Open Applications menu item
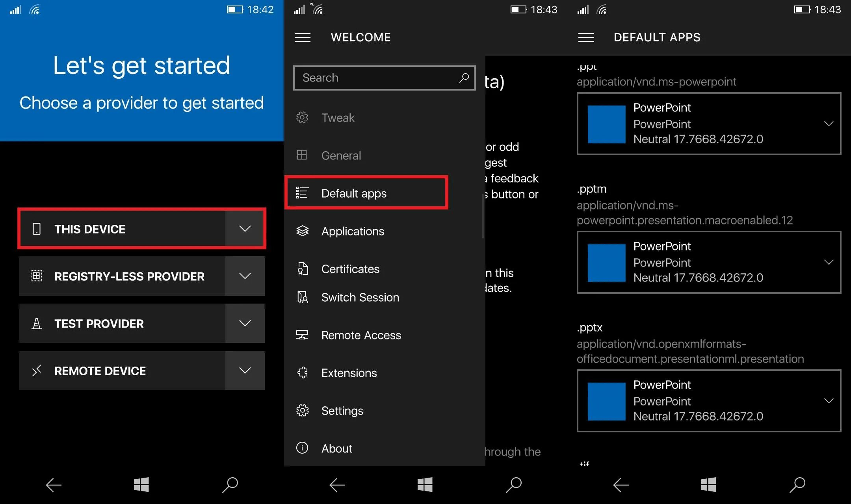The width and height of the screenshot is (851, 504). coord(353,231)
